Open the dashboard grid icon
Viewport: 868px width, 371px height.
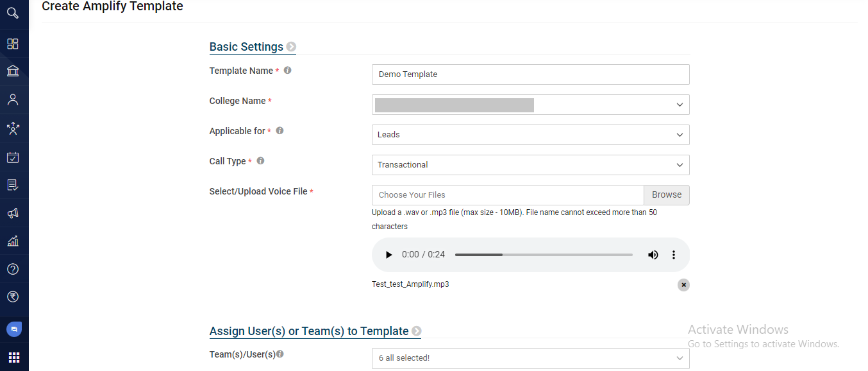click(13, 44)
